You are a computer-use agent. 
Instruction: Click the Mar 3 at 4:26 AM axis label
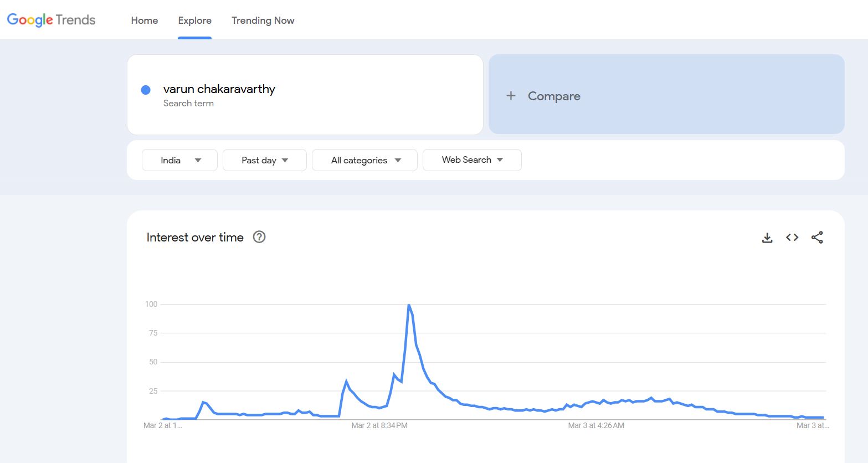[596, 425]
